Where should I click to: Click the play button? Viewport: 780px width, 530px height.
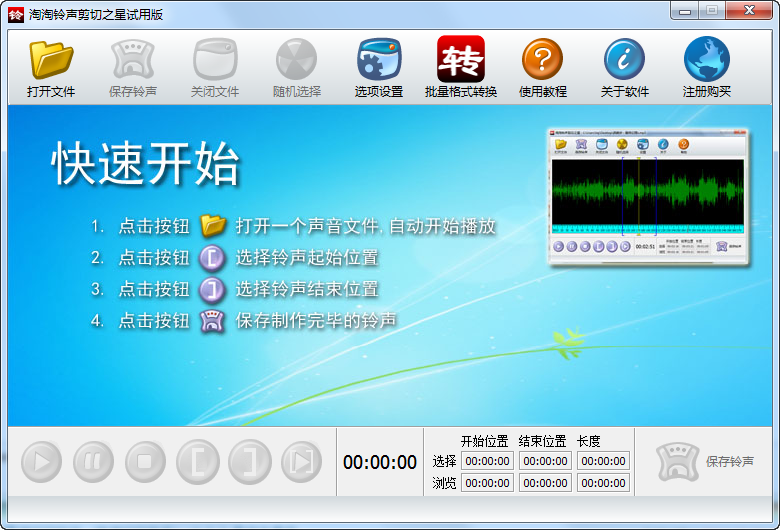pyautogui.click(x=42, y=462)
